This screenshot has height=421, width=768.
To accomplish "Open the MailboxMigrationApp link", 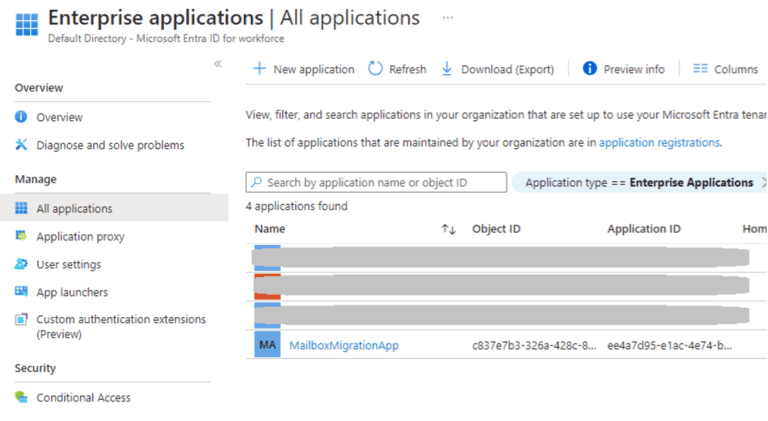I will pos(344,346).
